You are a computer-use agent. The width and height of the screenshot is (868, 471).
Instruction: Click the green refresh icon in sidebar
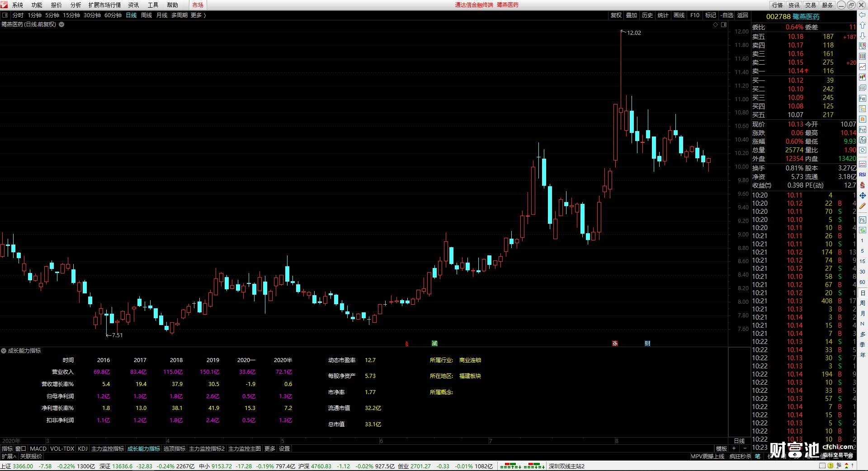tap(862, 231)
